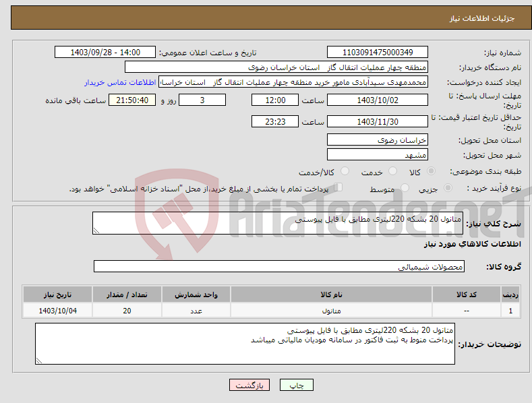The width and height of the screenshot is (532, 403).
Task: Click the واحد شمارش column header
Action: 196,294
